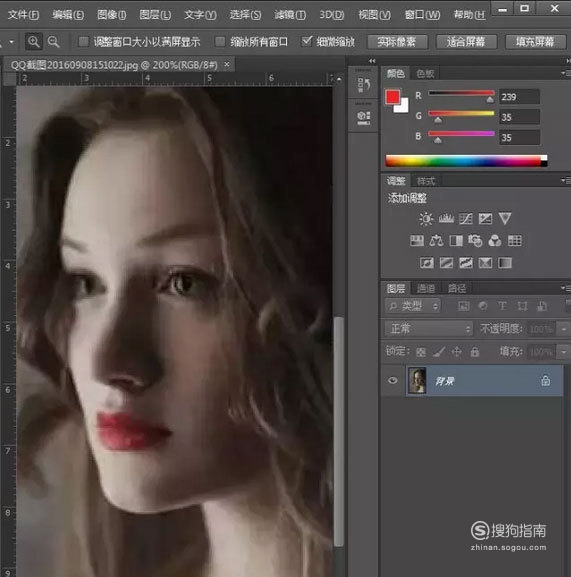571x577 pixels.
Task: Open the History panel icon
Action: (363, 85)
